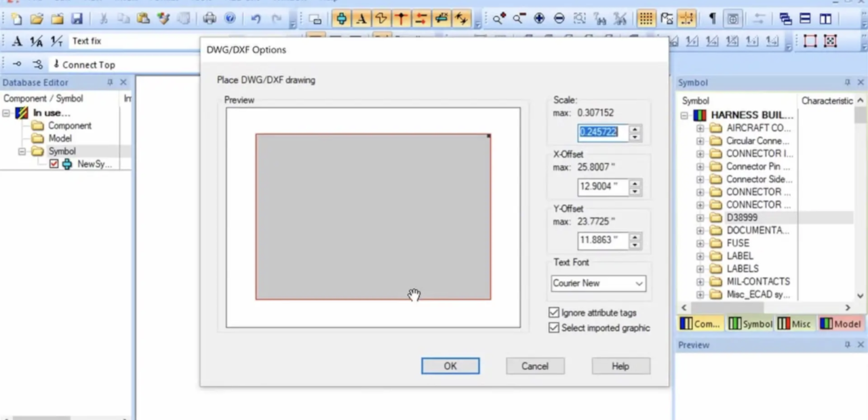Select the Zoom In tool

(x=498, y=18)
